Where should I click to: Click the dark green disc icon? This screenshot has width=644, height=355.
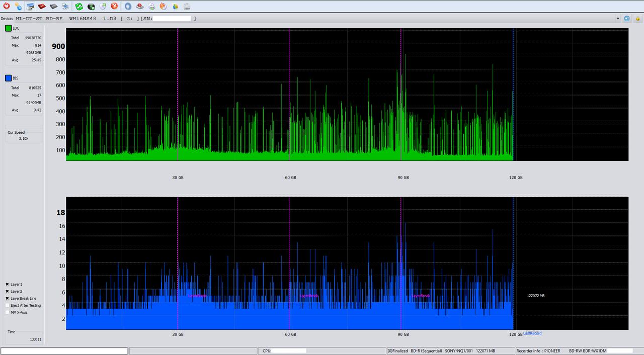[91, 6]
